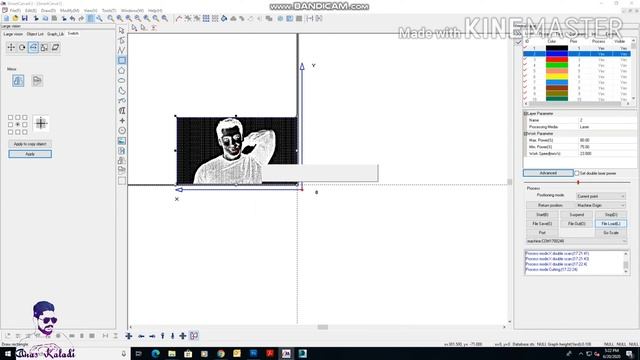Toggle the checkmark for layer 3 red row
640x360 pixels.
pyautogui.click(x=525, y=60)
